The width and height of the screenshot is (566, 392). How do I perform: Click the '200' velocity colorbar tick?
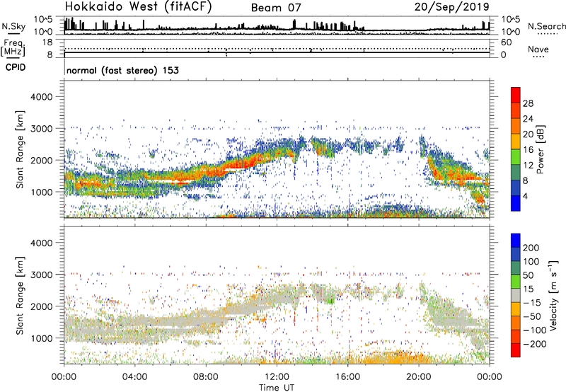point(531,248)
